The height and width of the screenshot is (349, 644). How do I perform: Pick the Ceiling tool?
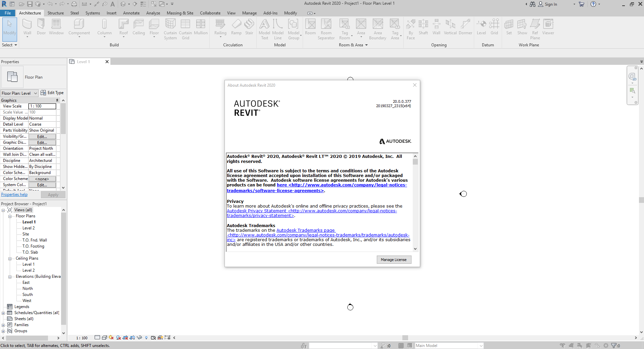(x=139, y=27)
